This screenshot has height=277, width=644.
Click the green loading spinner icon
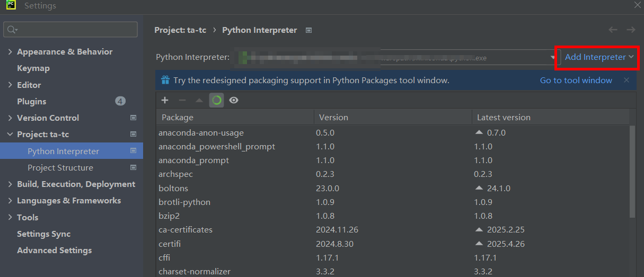pos(216,100)
